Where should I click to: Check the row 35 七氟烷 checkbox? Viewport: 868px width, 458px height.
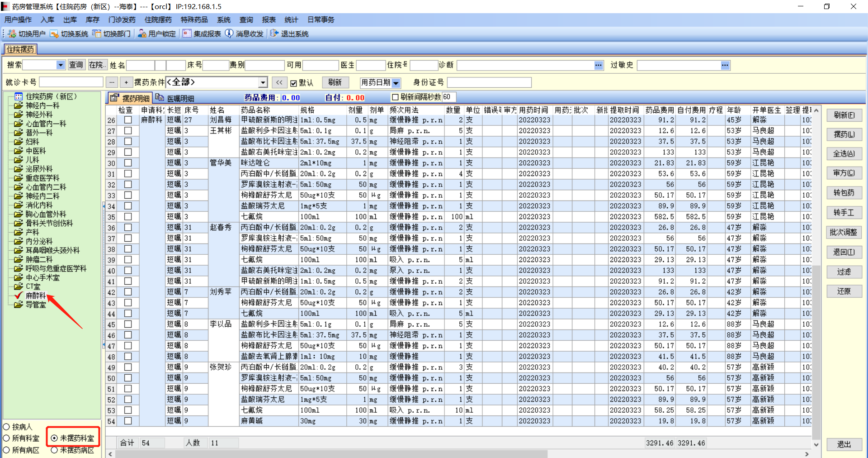128,217
